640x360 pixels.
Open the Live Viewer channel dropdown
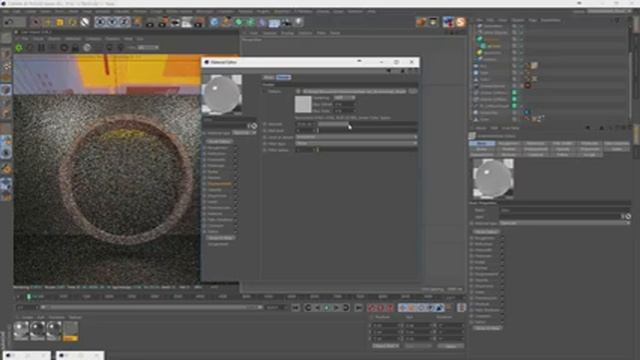[x=148, y=48]
